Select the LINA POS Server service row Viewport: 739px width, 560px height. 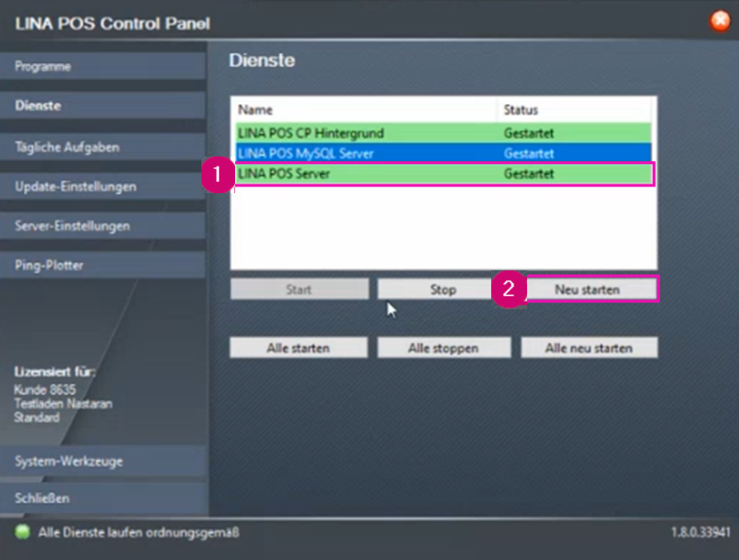tap(443, 174)
